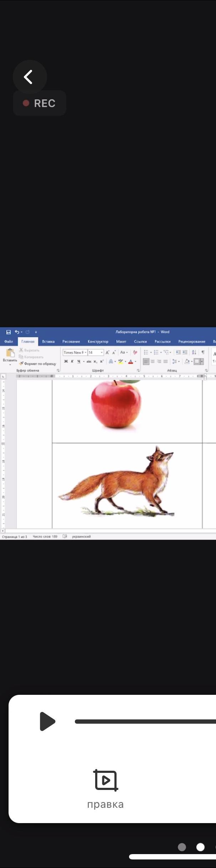The height and width of the screenshot is (868, 216).
Task: Click Копировать copy command
Action: (x=31, y=357)
